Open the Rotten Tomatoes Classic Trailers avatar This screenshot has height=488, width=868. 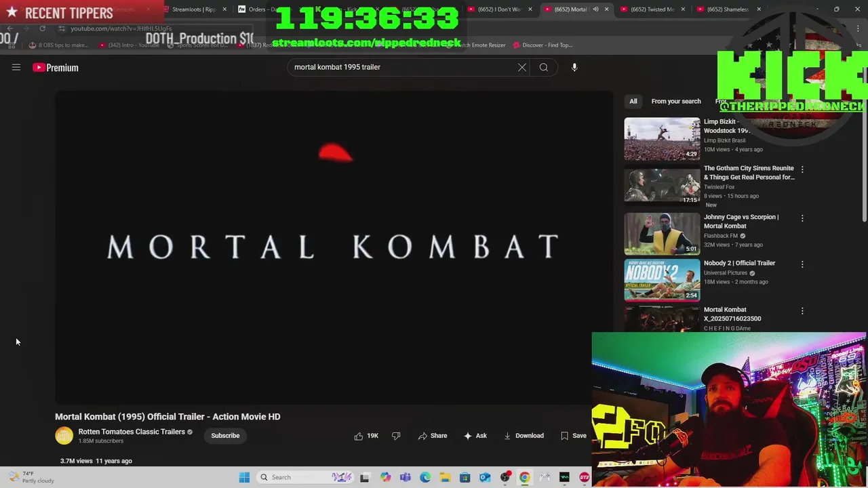click(64, 436)
